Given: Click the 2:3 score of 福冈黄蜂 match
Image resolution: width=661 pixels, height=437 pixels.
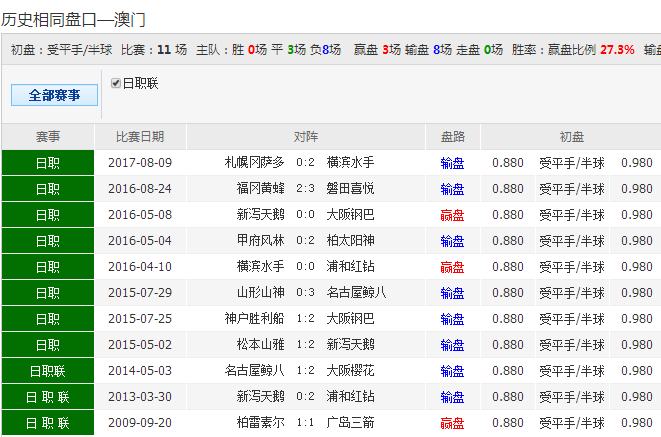Looking at the screenshot, I should point(305,189).
